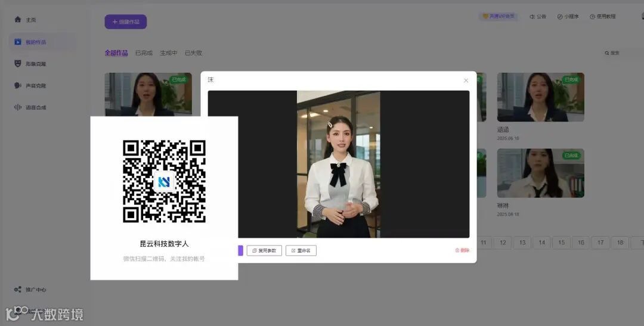Click the 创建作品 create button

(x=126, y=22)
